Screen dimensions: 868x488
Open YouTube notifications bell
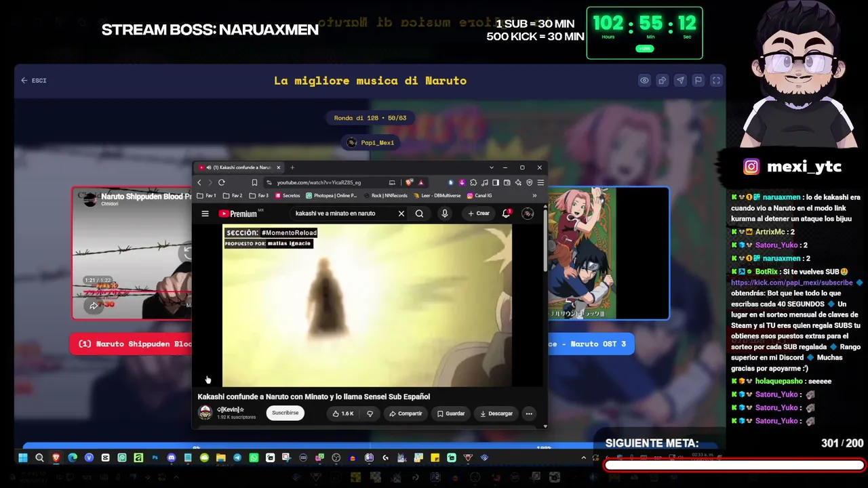506,213
